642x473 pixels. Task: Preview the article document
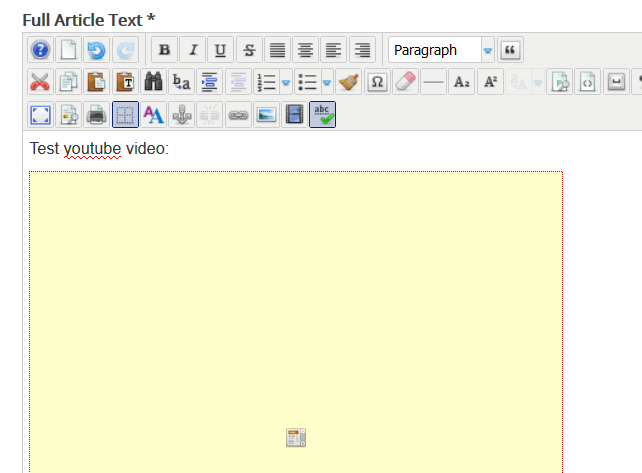(68, 114)
